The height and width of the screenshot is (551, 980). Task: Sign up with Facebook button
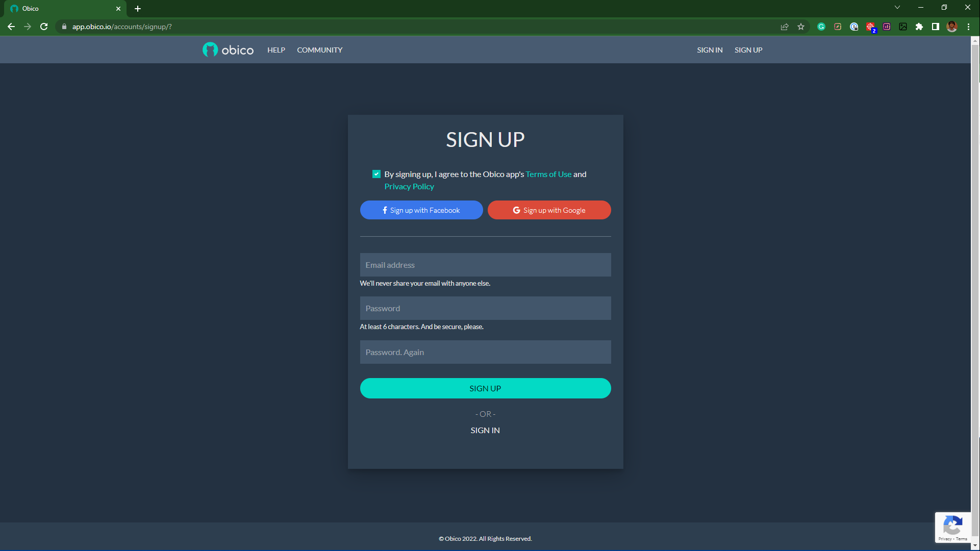421,210
